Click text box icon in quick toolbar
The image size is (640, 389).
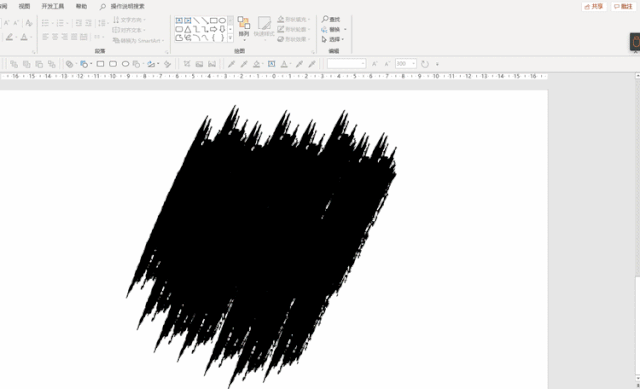(x=271, y=64)
